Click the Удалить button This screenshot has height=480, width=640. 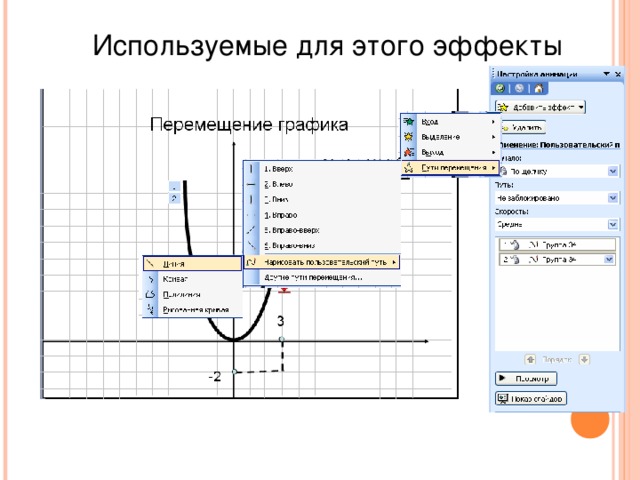523,128
